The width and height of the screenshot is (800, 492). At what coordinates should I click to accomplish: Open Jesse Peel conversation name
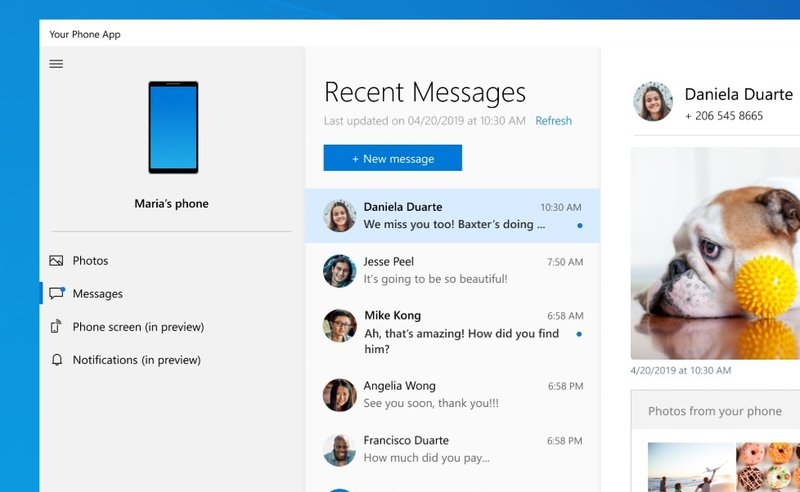pyautogui.click(x=389, y=261)
